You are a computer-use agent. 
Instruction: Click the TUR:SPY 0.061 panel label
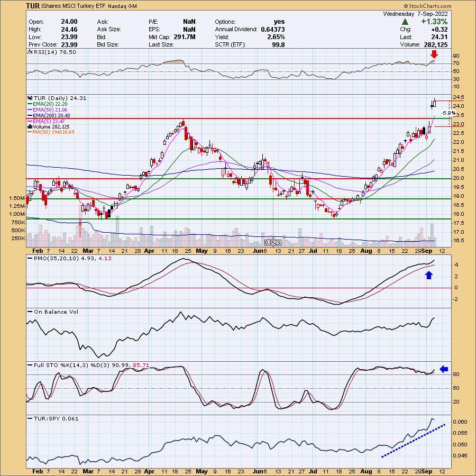tap(53, 419)
